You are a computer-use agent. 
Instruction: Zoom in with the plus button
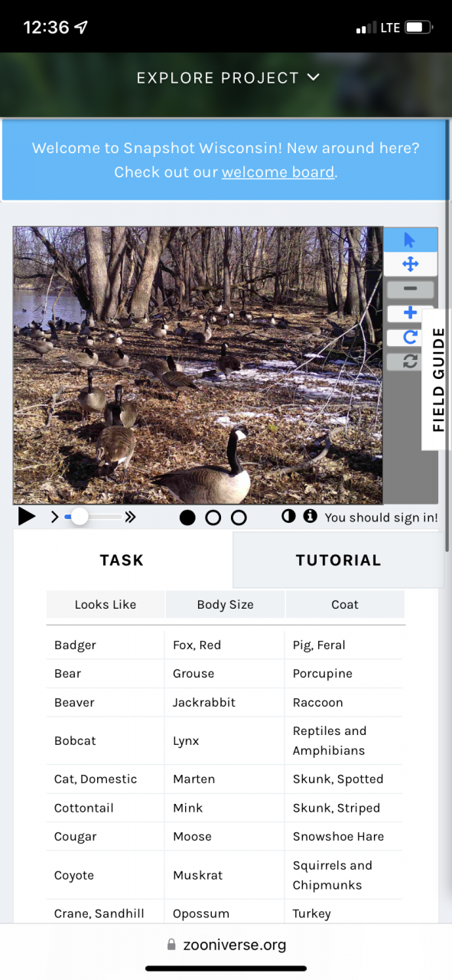(410, 313)
